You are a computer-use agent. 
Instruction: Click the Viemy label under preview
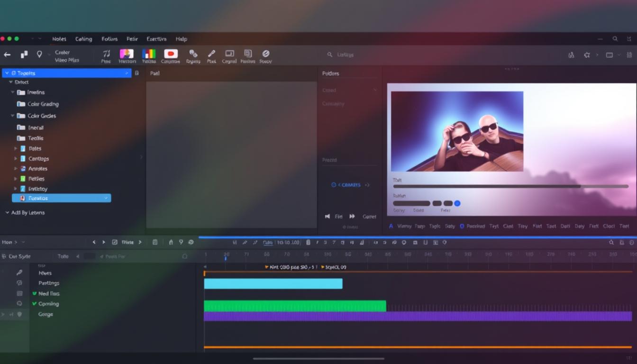coord(404,226)
